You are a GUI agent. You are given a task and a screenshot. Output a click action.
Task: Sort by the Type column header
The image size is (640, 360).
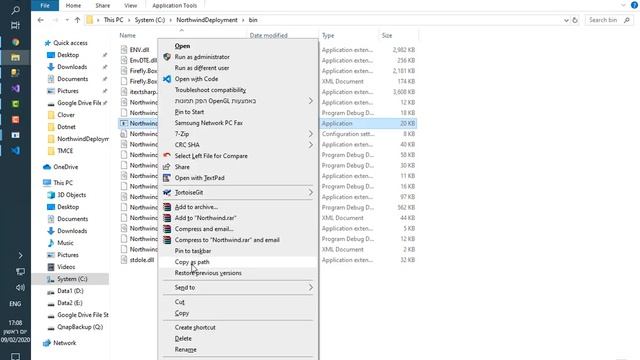pyautogui.click(x=328, y=36)
